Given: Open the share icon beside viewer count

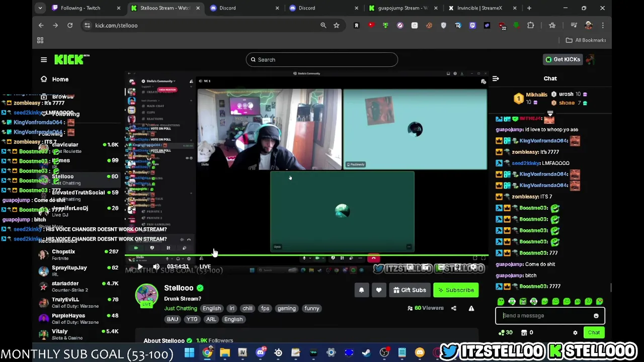Looking at the screenshot, I should (x=454, y=308).
